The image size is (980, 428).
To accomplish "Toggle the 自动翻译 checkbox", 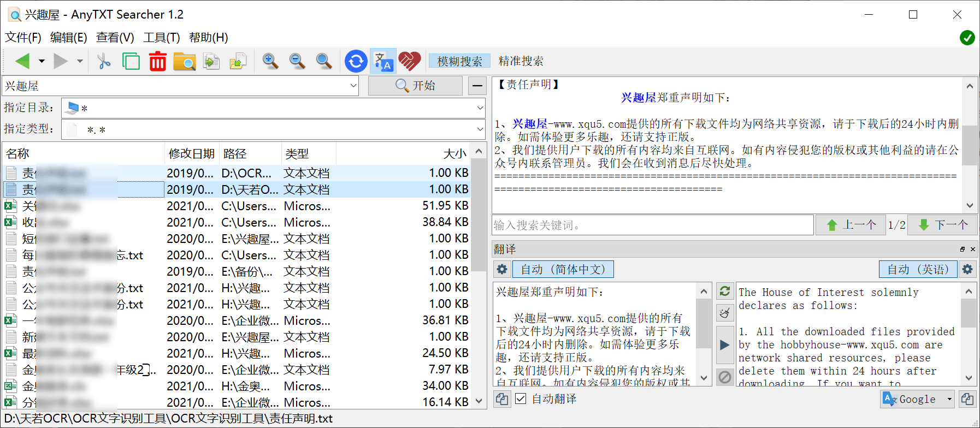I will tap(521, 399).
